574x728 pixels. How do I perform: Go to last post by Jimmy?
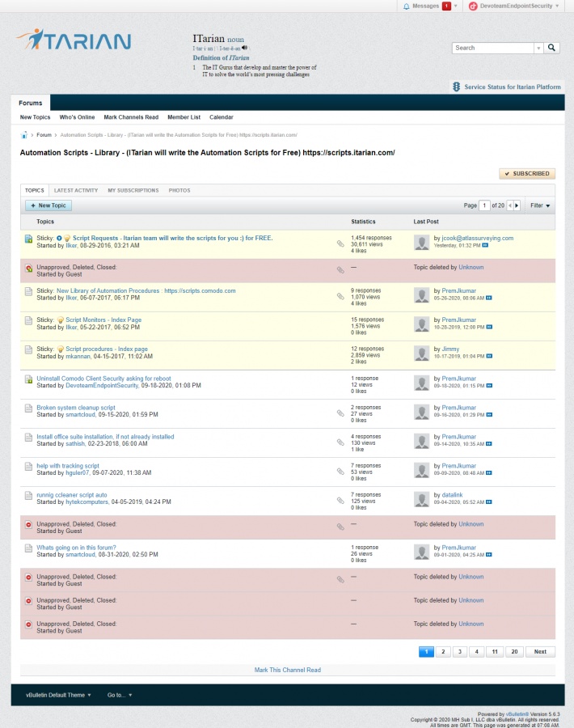tap(489, 356)
